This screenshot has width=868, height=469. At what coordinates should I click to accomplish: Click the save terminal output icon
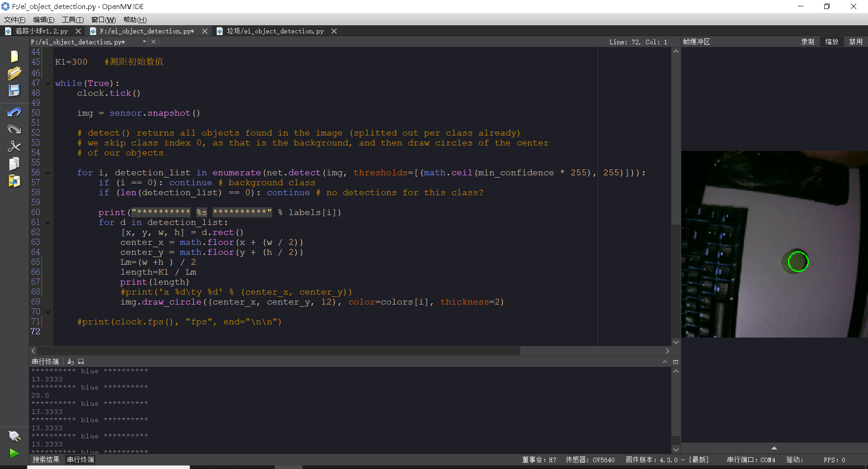click(81, 361)
